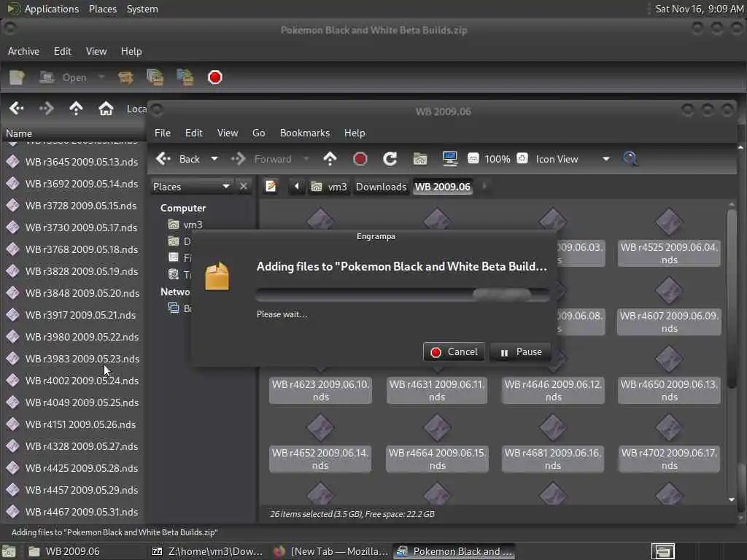
Task: Click the WB r4623 2009.06.10.nds file label
Action: tap(321, 391)
